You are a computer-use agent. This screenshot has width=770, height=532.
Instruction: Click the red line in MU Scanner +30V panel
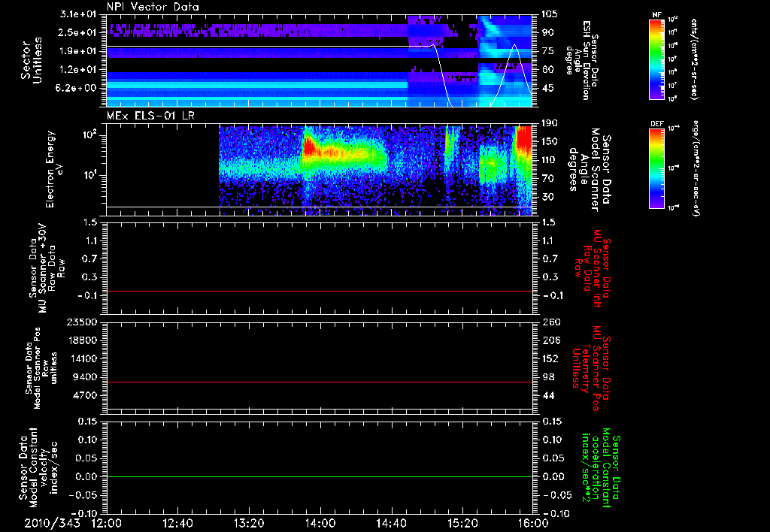tap(319, 292)
